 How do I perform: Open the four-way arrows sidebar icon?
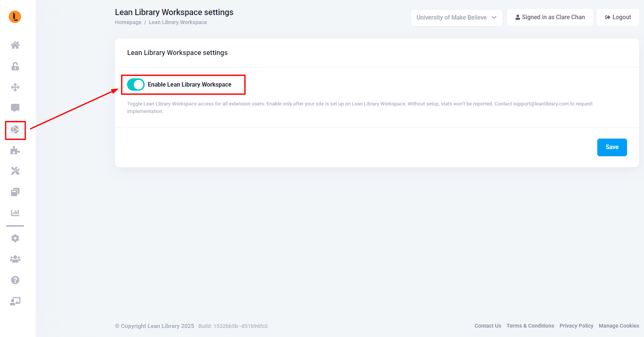coord(15,87)
